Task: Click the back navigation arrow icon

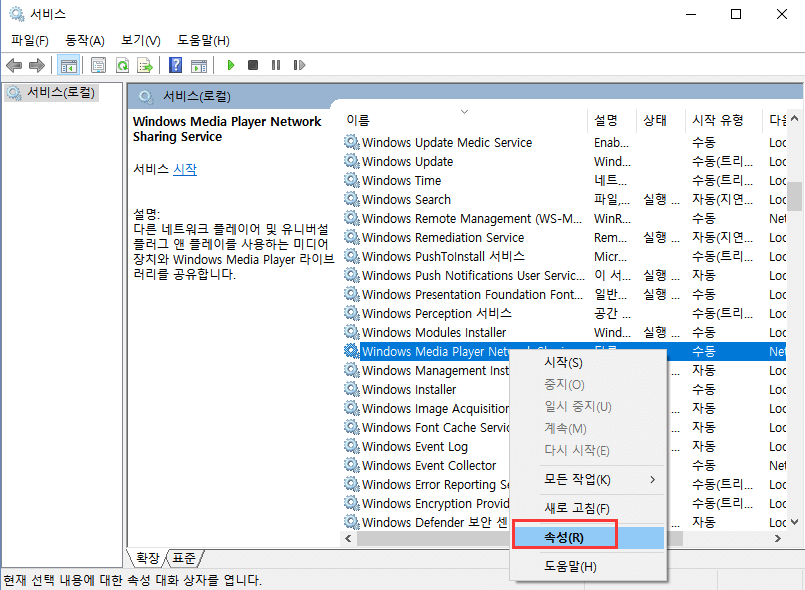Action: [x=14, y=65]
